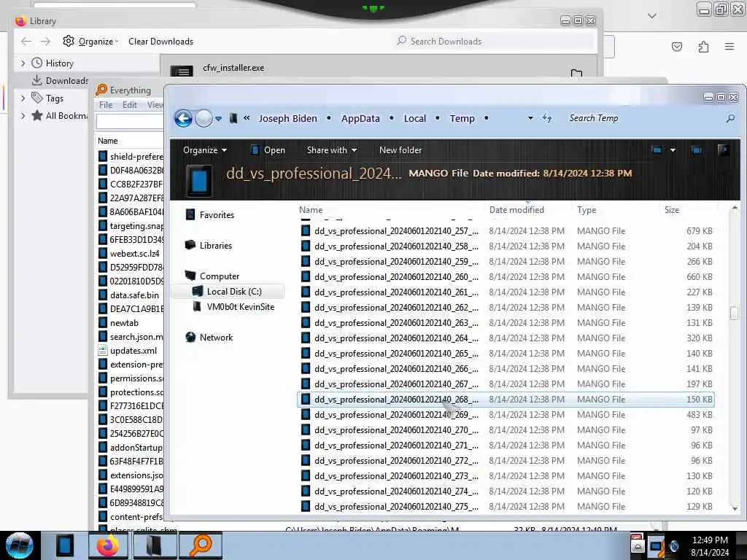Click Everything search input field
747x560 pixels.
click(x=130, y=122)
